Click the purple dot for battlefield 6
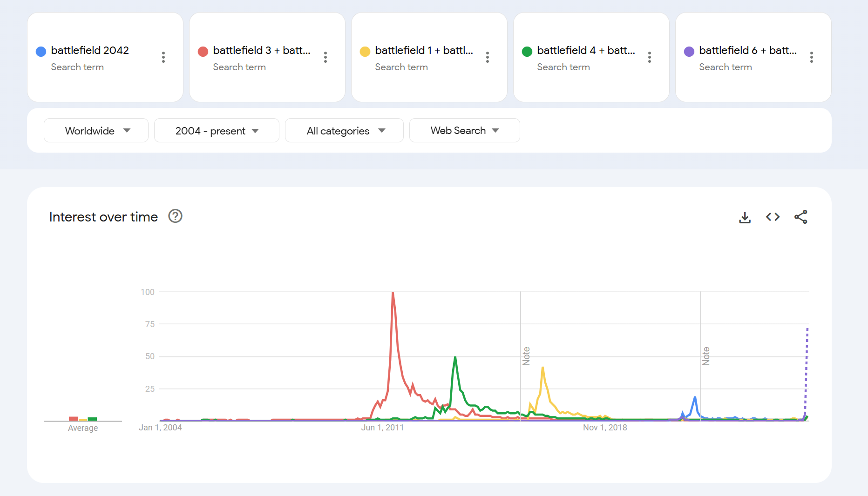Image resolution: width=868 pixels, height=496 pixels. click(x=689, y=52)
